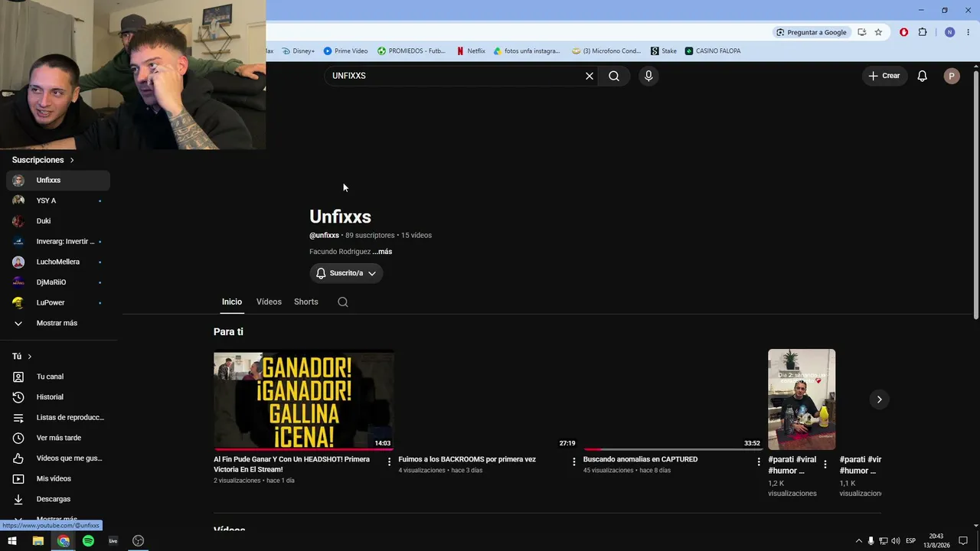Open Descargas in the sidebar
Screen dimensions: 980x551
[x=58, y=499]
